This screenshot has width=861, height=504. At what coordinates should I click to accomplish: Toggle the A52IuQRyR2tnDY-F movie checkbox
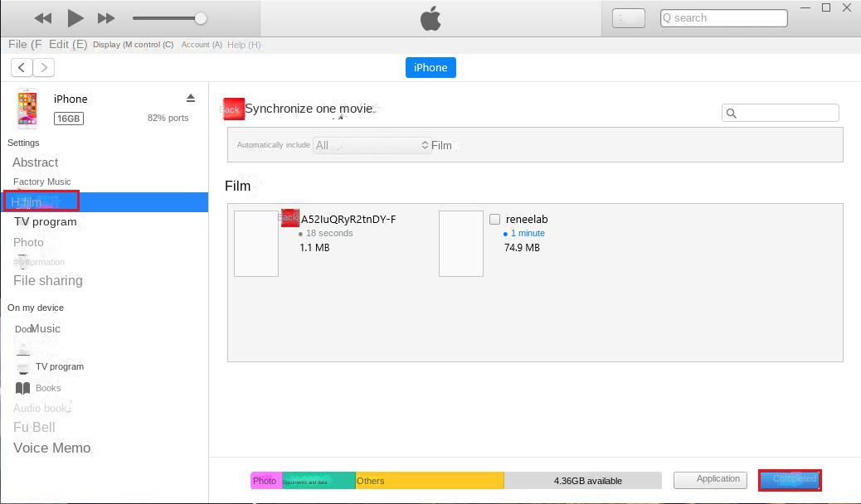tap(289, 218)
